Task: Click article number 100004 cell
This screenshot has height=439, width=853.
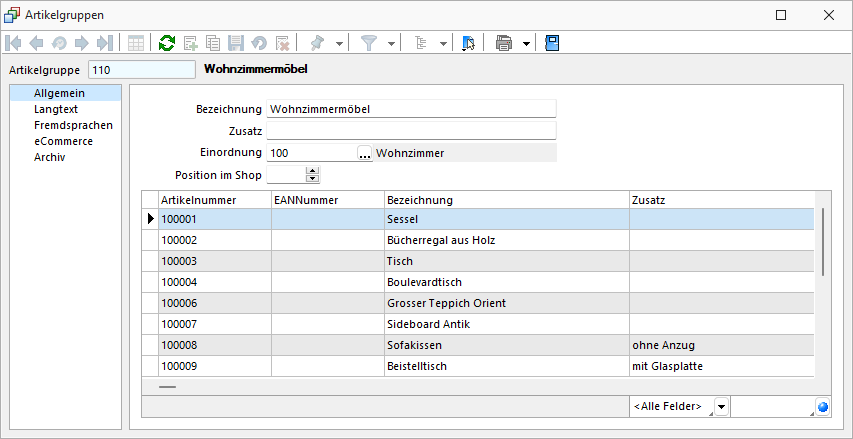Action: 215,282
